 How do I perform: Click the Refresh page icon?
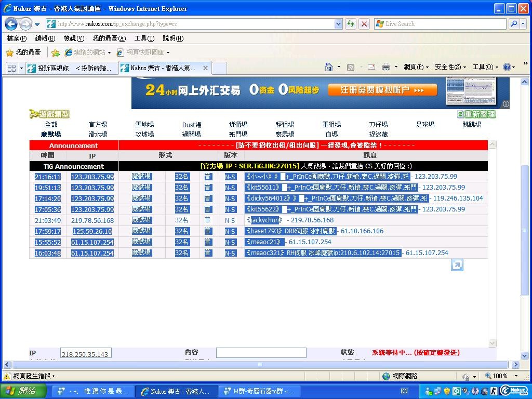tap(351, 24)
